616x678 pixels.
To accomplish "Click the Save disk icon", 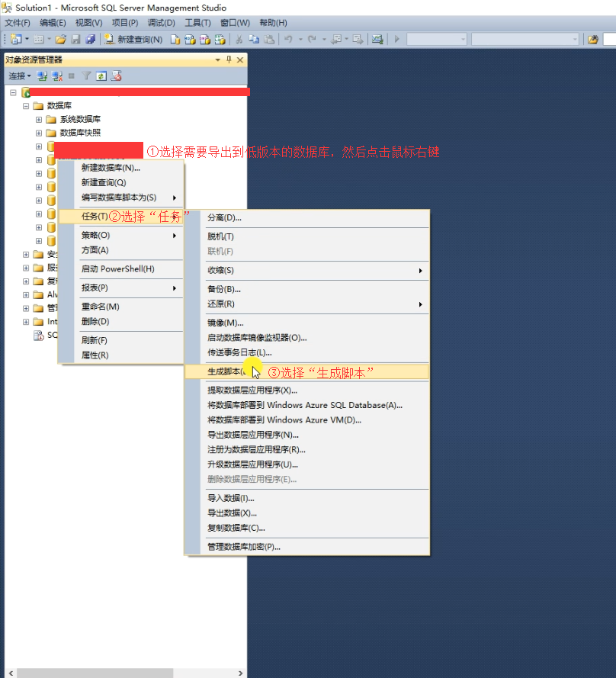I will (75, 40).
